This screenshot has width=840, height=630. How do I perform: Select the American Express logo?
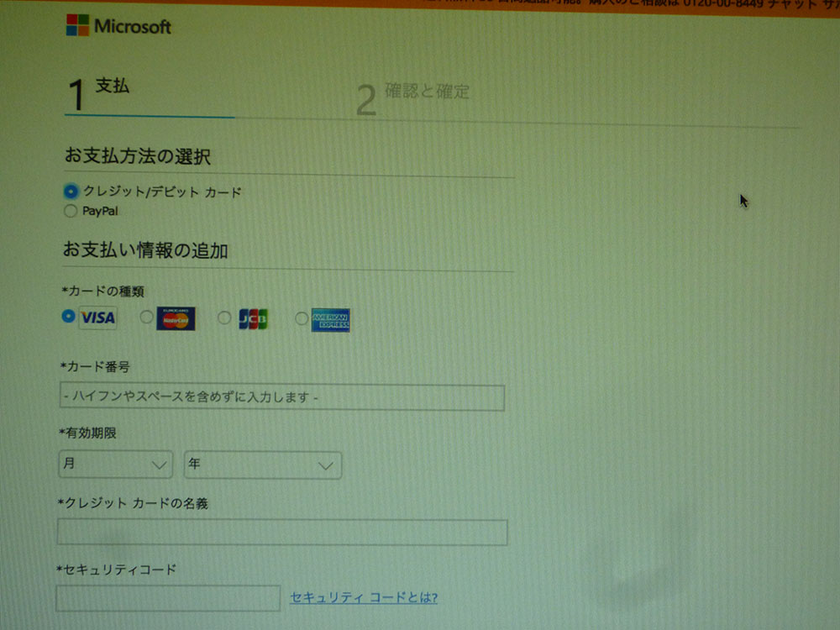(x=330, y=320)
